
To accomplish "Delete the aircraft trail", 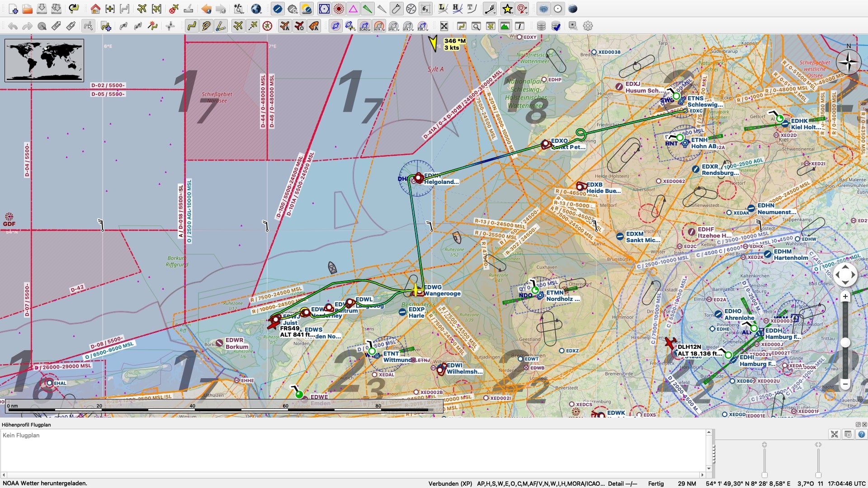I will [174, 9].
